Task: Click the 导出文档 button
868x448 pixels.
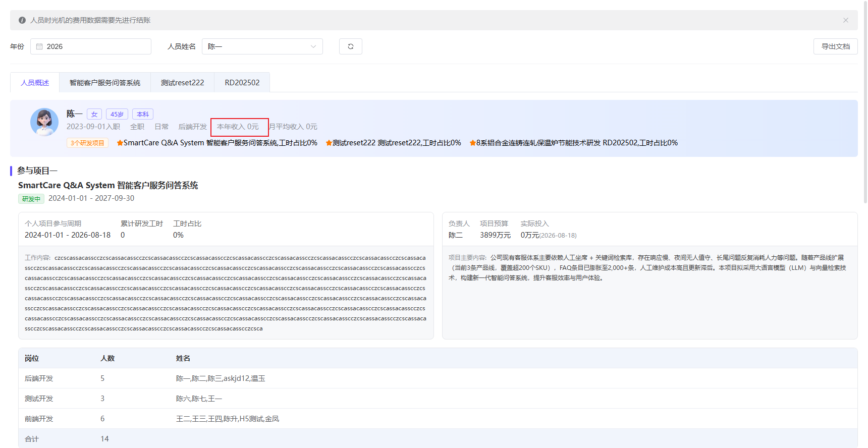Action: [x=836, y=46]
